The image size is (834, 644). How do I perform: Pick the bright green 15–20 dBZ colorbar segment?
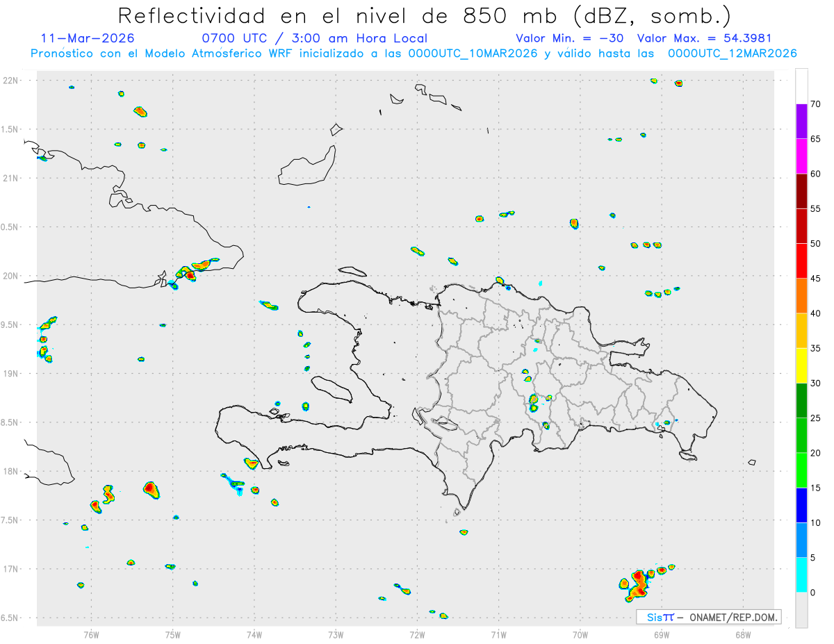point(802,470)
